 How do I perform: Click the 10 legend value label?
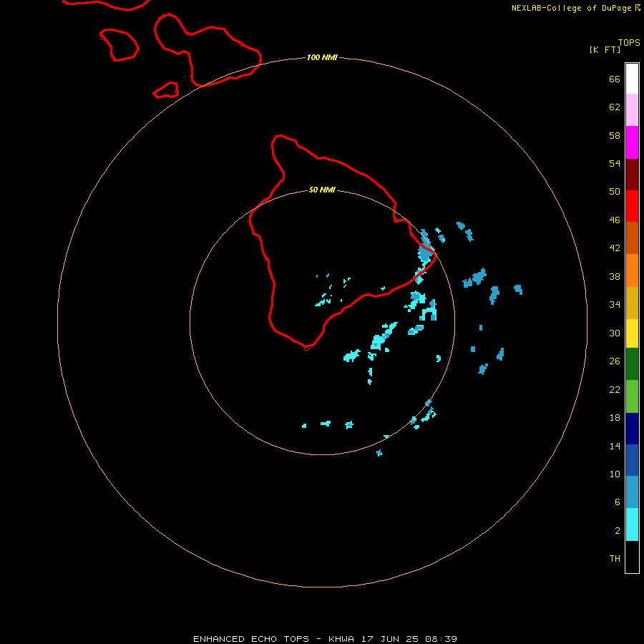point(615,474)
